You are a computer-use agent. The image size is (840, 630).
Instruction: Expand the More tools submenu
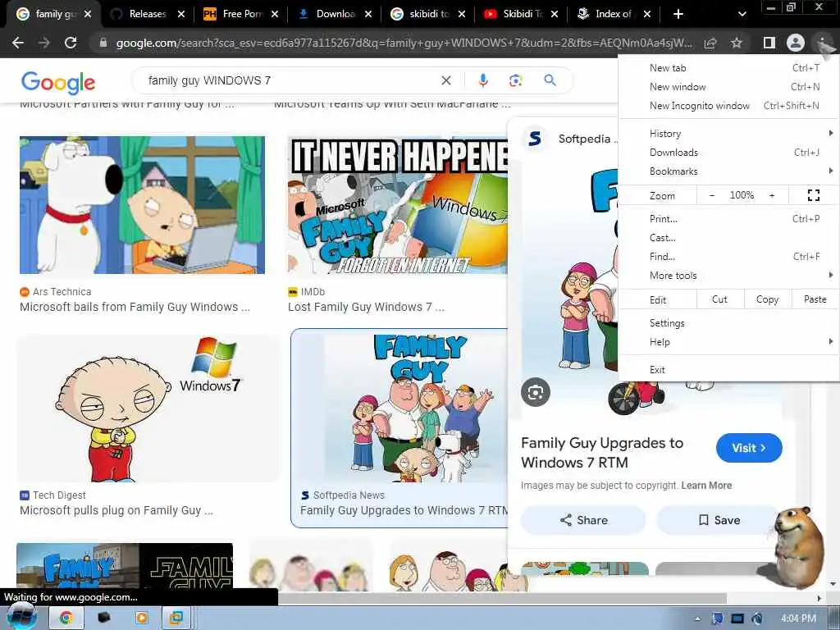728,276
